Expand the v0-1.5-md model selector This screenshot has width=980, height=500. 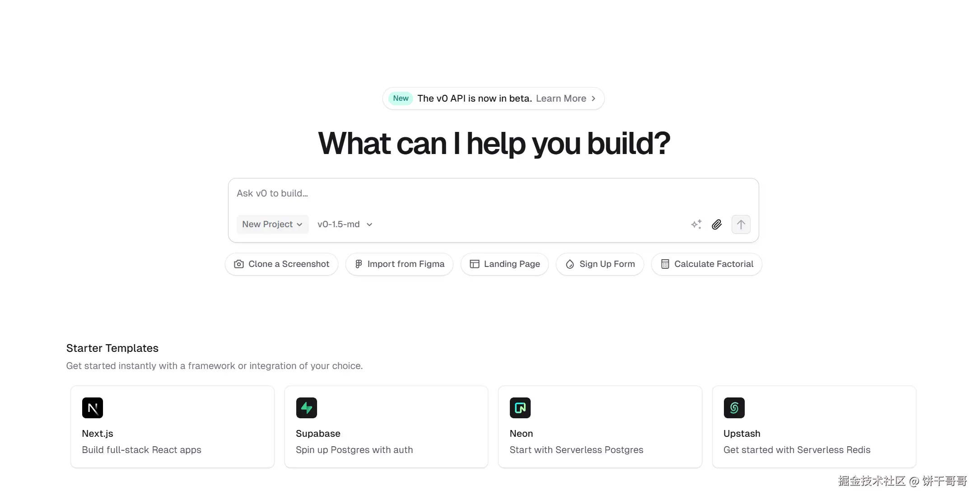point(345,224)
